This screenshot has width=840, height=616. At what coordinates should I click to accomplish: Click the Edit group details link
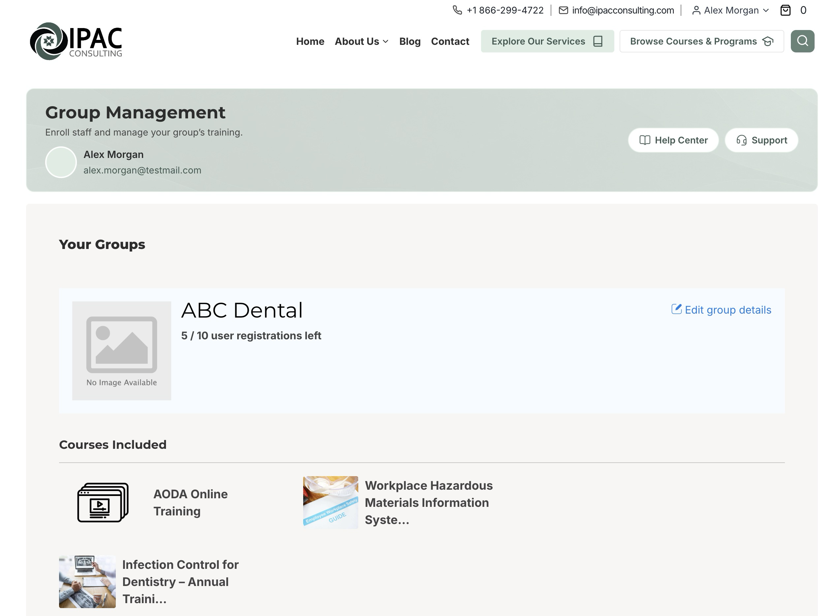tap(721, 310)
